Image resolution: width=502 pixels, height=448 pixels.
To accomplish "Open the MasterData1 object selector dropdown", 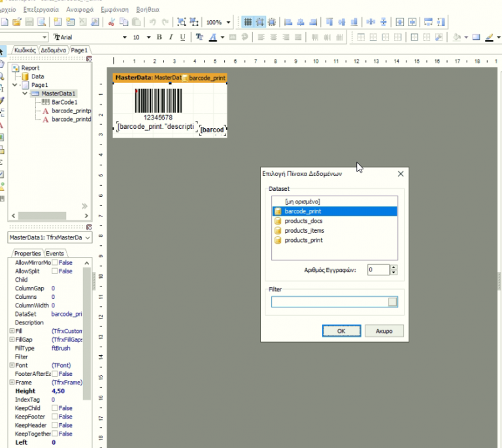I will pos(88,237).
